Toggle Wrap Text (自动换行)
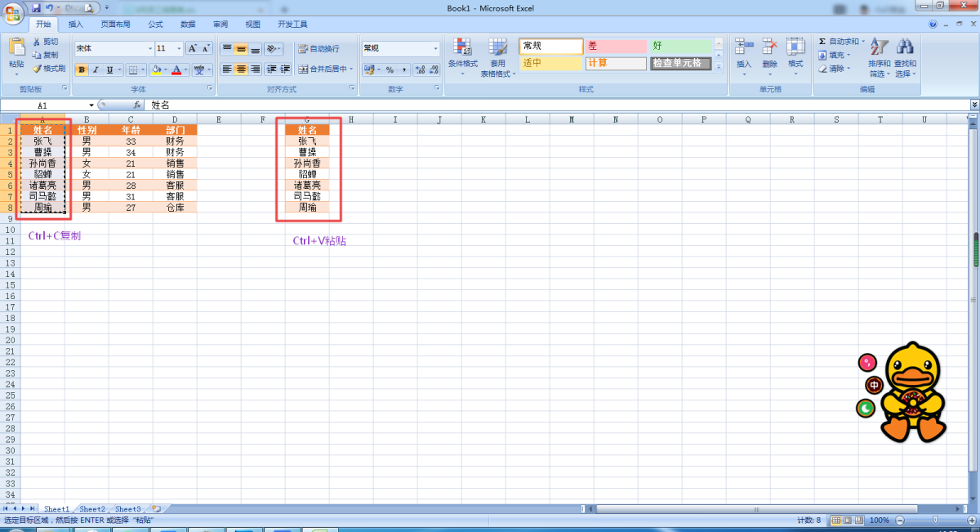This screenshot has height=532, width=980. click(318, 49)
